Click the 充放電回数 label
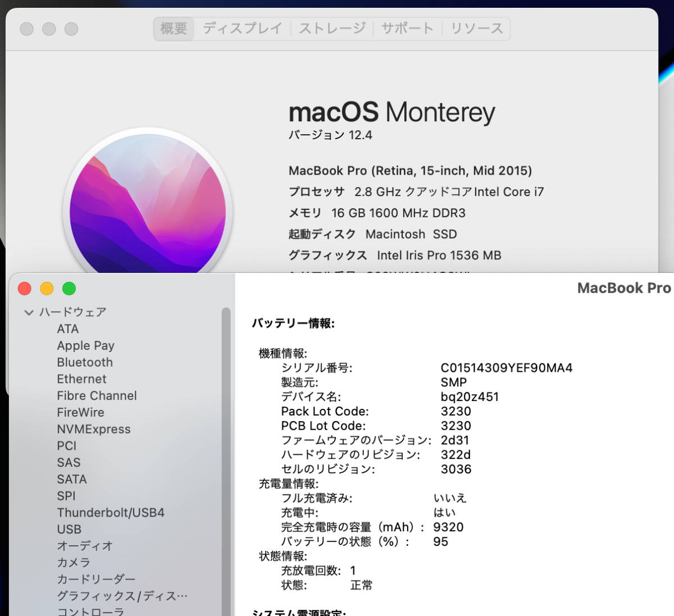Viewport: 674px width, 616px height. pyautogui.click(x=311, y=571)
